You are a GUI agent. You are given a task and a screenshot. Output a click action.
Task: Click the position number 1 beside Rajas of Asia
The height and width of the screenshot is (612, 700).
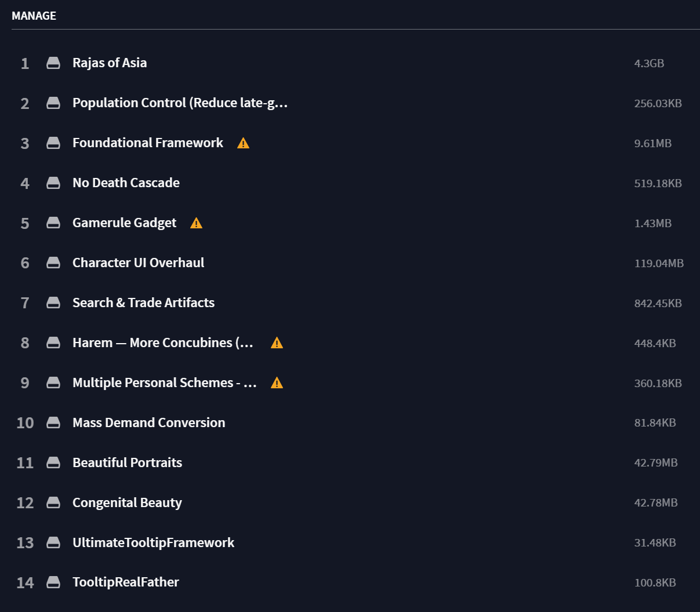point(25,63)
